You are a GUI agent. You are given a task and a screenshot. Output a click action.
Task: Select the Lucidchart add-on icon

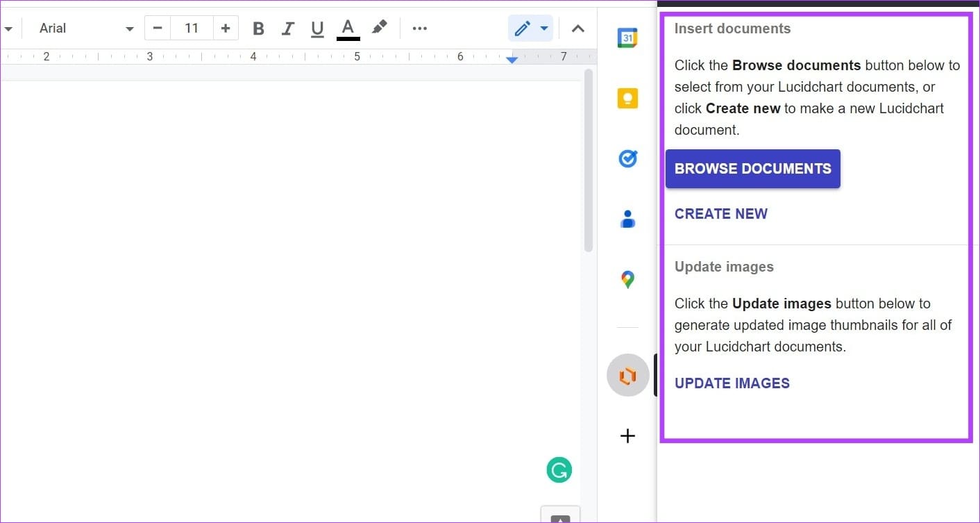(627, 376)
